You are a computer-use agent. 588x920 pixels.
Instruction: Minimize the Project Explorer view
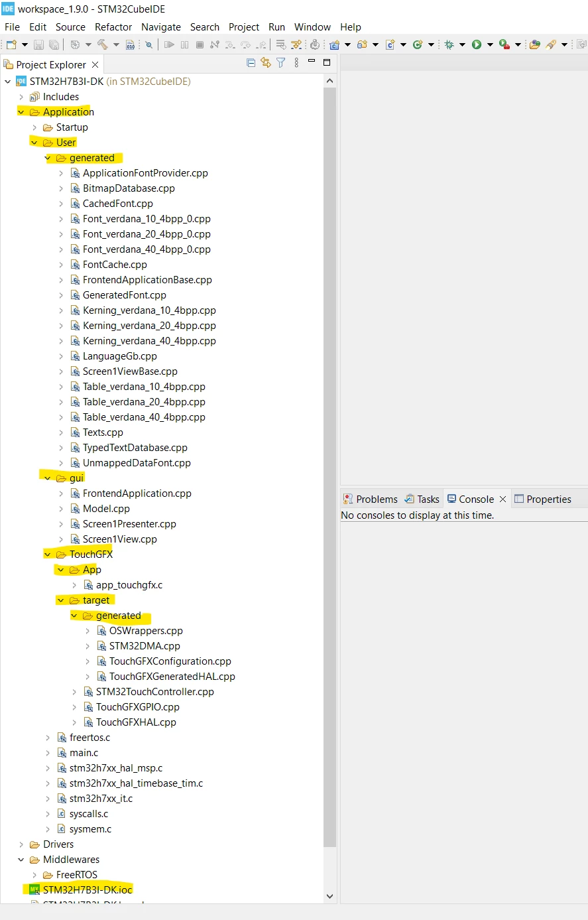312,62
